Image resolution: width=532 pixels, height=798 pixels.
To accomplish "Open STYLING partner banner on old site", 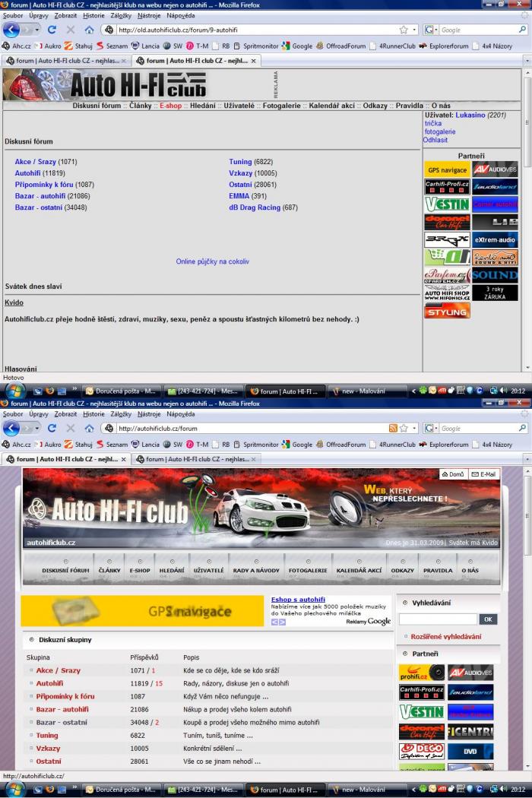I will (447, 312).
